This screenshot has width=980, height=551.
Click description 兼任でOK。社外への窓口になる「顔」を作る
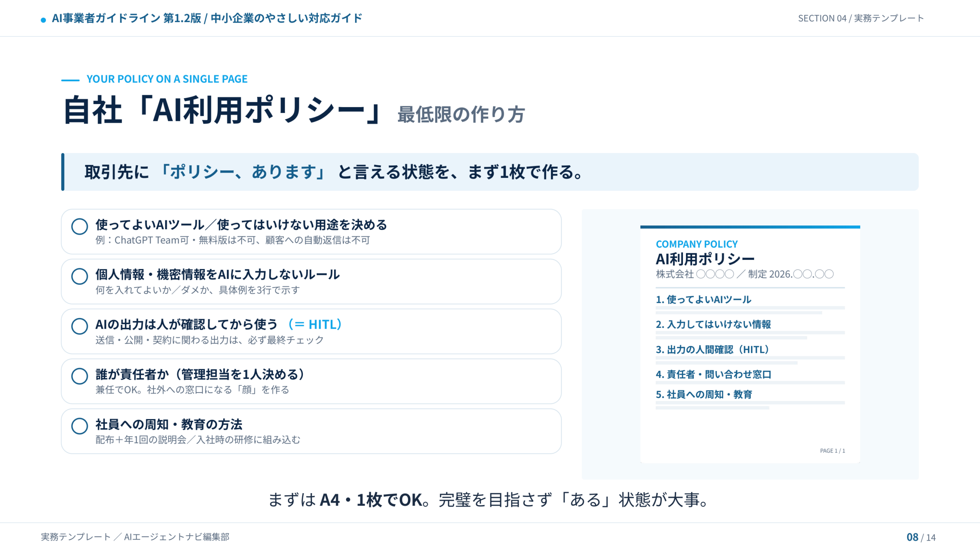click(192, 390)
